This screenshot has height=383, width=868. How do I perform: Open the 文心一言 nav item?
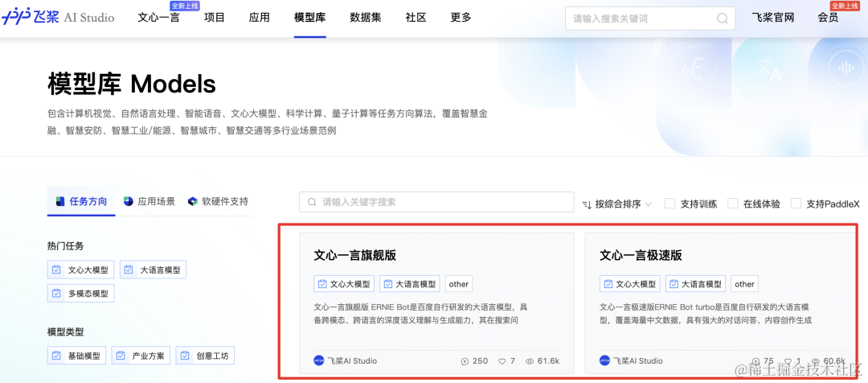(x=158, y=18)
